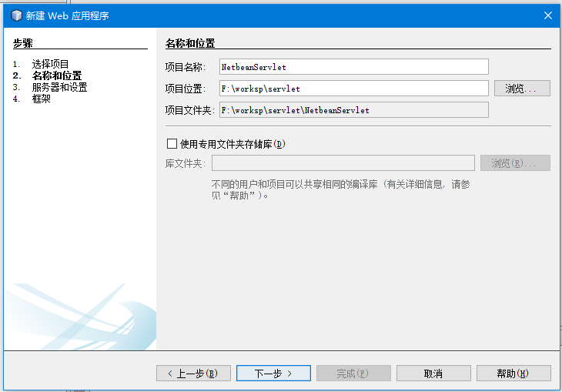Select bold step 2 in the steps list
Image resolution: width=562 pixels, height=392 pixels.
[56, 75]
